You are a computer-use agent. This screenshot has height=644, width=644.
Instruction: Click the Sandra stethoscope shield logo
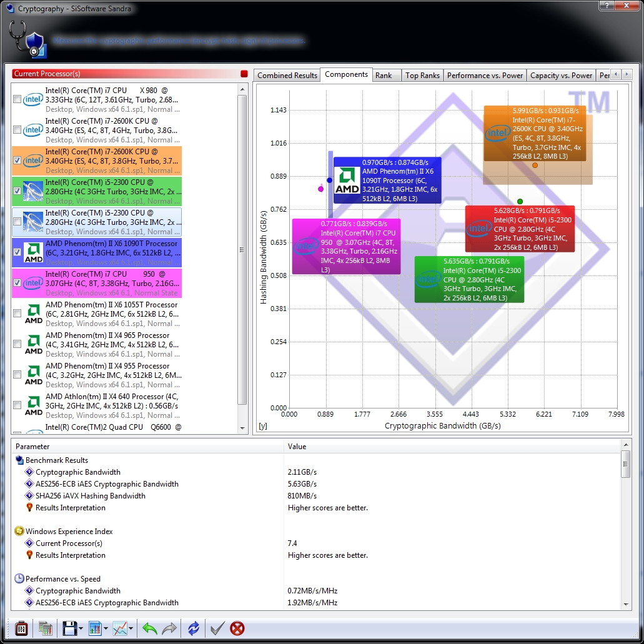pyautogui.click(x=27, y=40)
